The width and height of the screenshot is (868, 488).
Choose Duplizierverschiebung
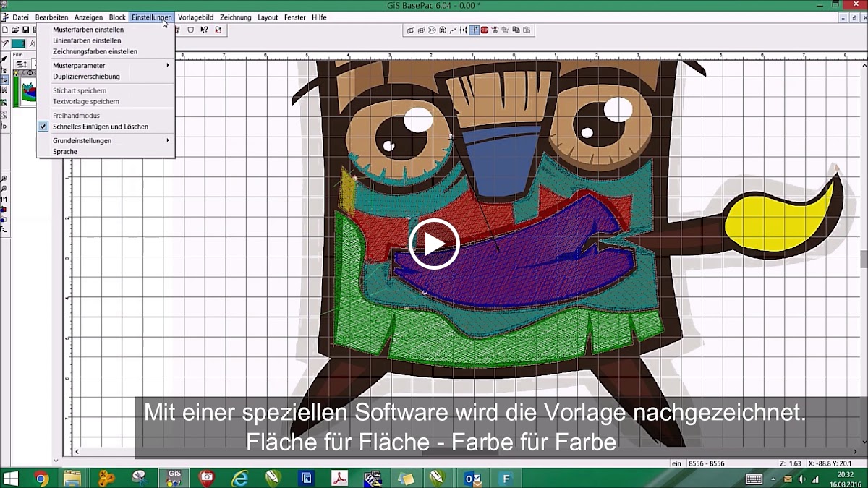tap(106, 76)
